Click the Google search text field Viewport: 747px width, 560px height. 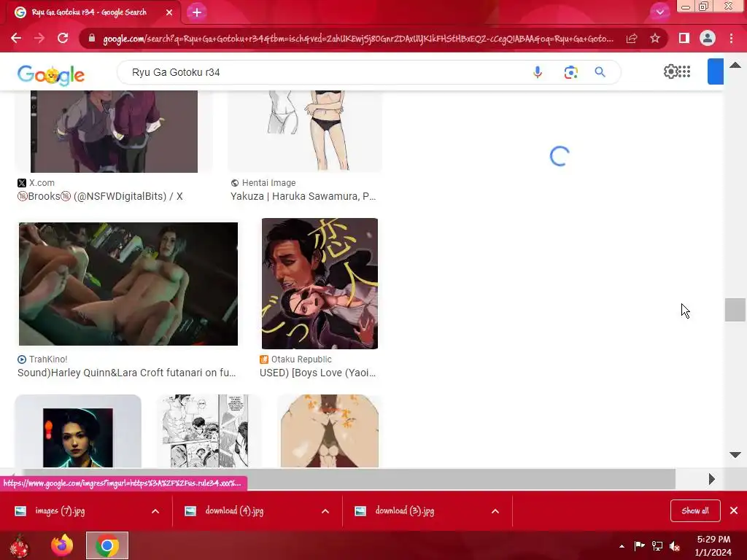pyautogui.click(x=324, y=72)
